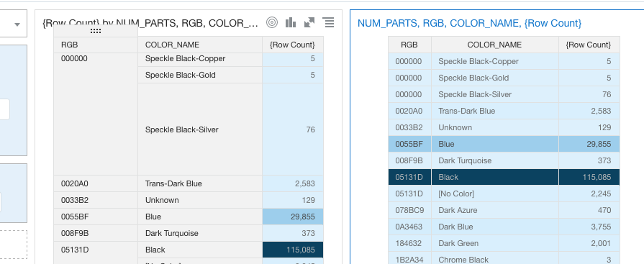Click the dotted drag handle above RGB column
This screenshot has width=644, height=264.
coord(95,31)
